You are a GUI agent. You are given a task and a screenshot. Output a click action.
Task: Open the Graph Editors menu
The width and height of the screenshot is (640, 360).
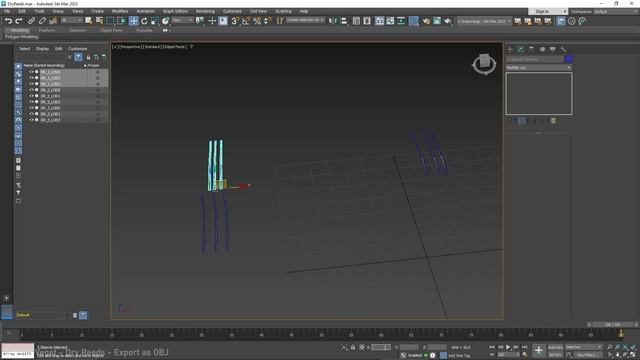(175, 11)
